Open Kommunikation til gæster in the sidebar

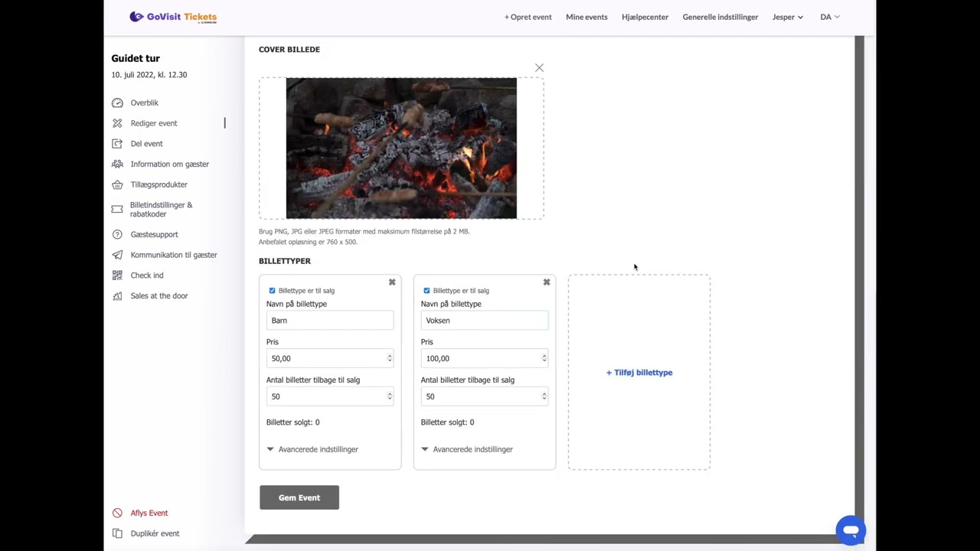pyautogui.click(x=174, y=255)
